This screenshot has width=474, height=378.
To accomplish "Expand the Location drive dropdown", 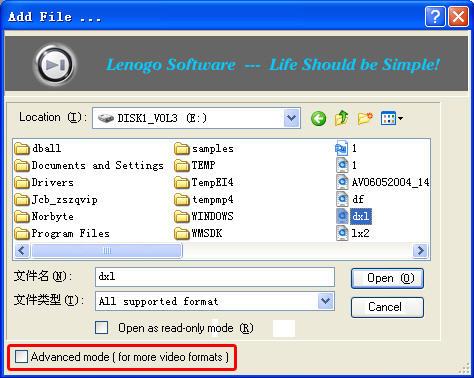I will pos(291,118).
